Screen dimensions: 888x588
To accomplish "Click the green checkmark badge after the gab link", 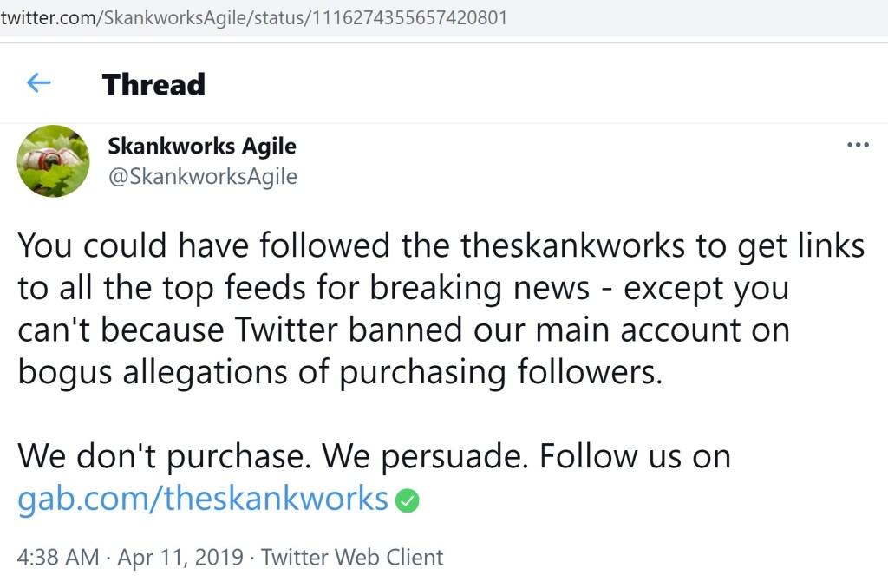I will (407, 500).
